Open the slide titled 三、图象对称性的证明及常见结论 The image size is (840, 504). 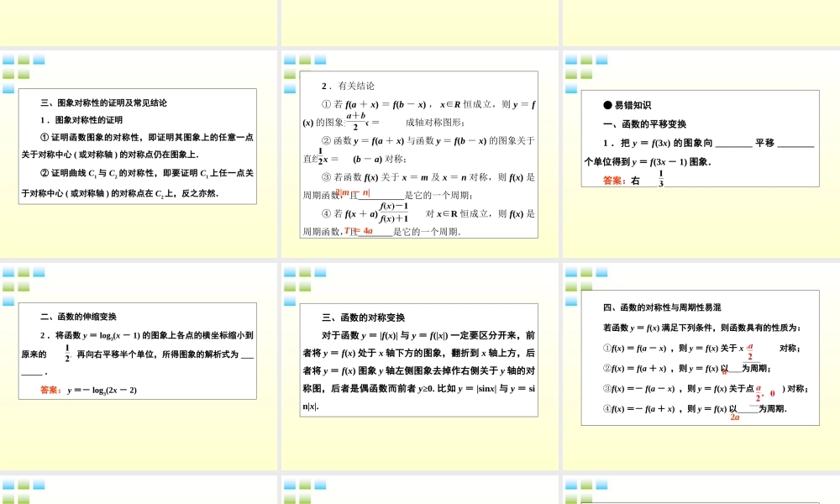pyautogui.click(x=139, y=155)
